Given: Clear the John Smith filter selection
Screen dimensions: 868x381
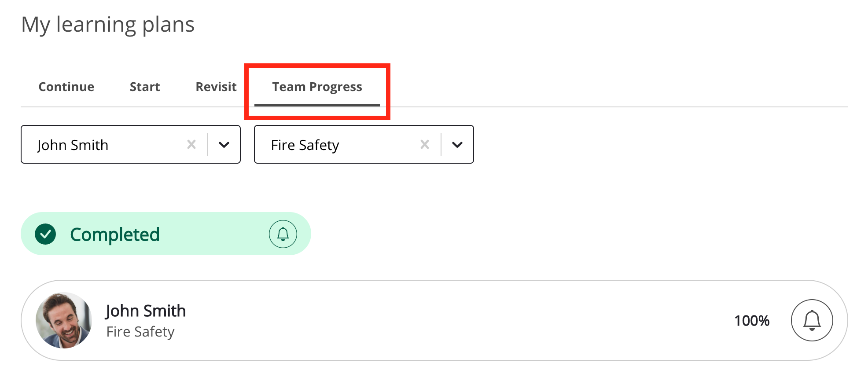Looking at the screenshot, I should (x=191, y=144).
